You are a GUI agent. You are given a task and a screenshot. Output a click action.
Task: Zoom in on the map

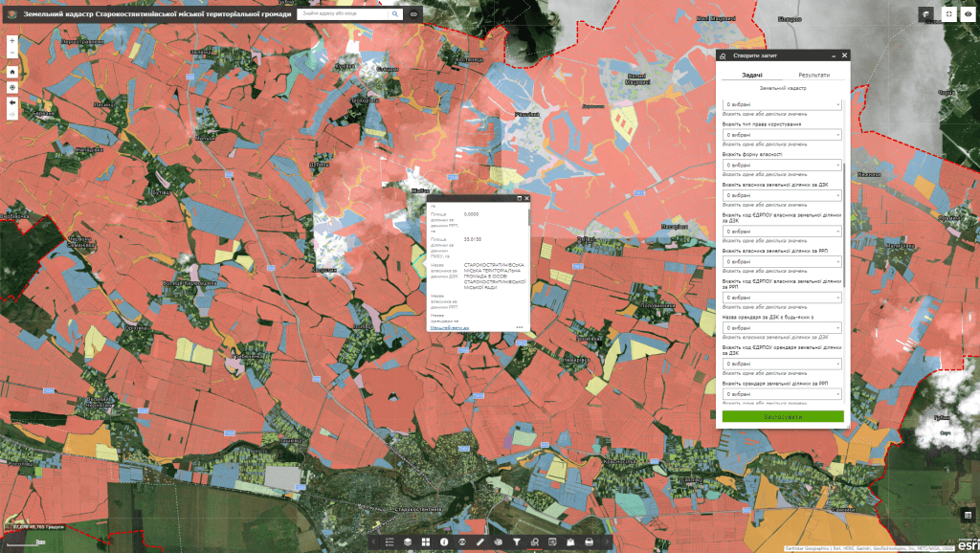point(11,40)
